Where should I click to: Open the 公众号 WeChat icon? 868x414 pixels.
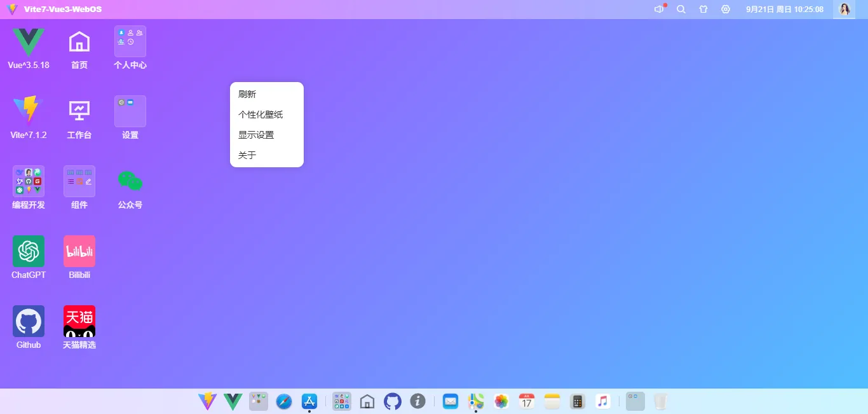click(130, 181)
